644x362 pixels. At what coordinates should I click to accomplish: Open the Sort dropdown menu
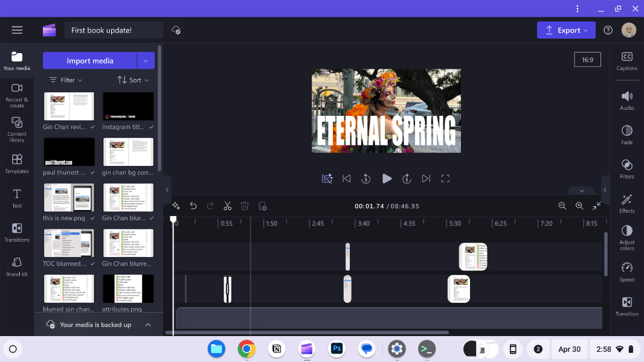133,80
